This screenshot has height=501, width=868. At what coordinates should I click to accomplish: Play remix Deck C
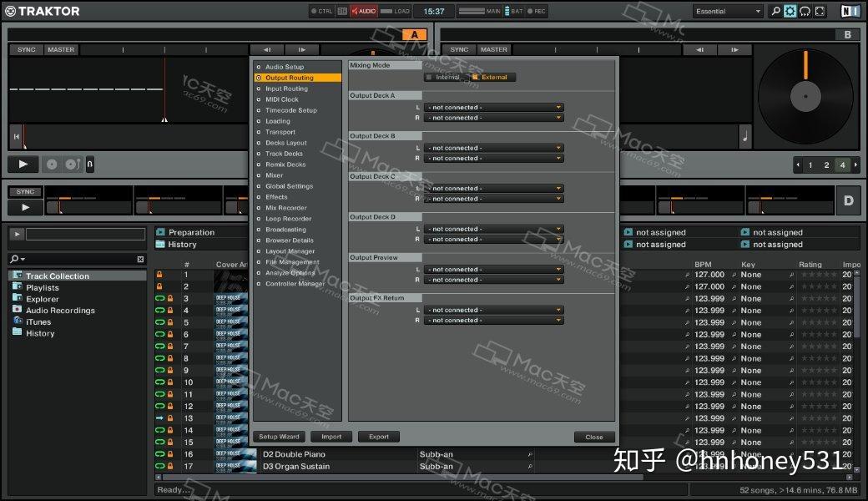25,208
